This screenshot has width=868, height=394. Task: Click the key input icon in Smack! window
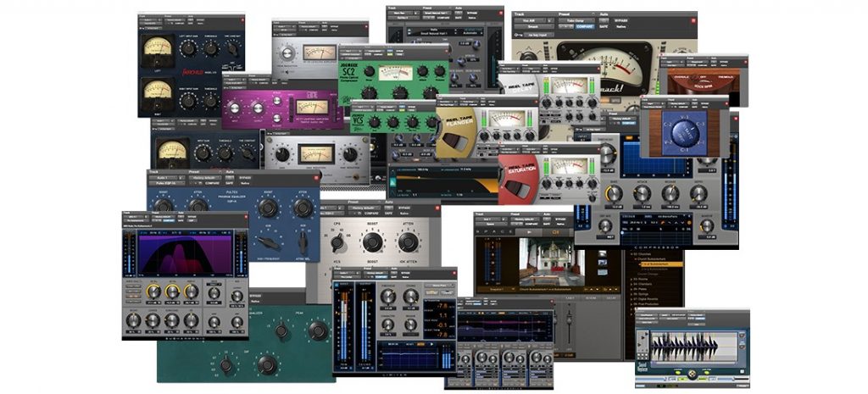[x=519, y=34]
